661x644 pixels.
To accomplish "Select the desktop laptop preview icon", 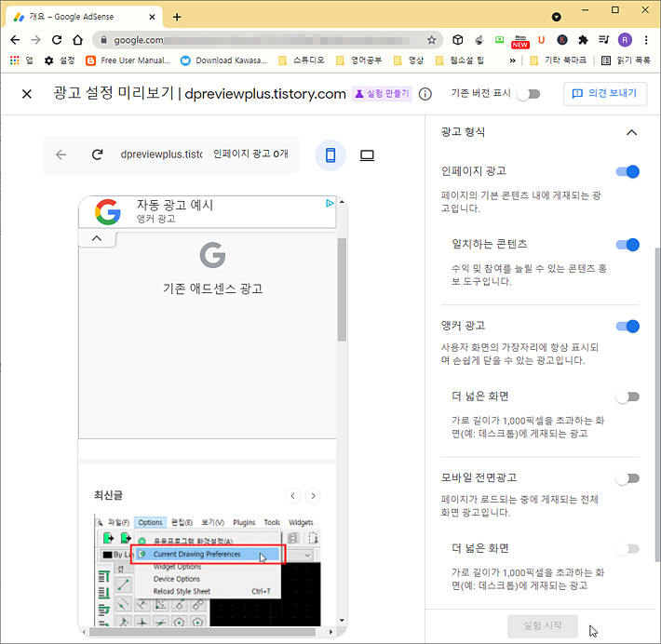I will (x=367, y=155).
